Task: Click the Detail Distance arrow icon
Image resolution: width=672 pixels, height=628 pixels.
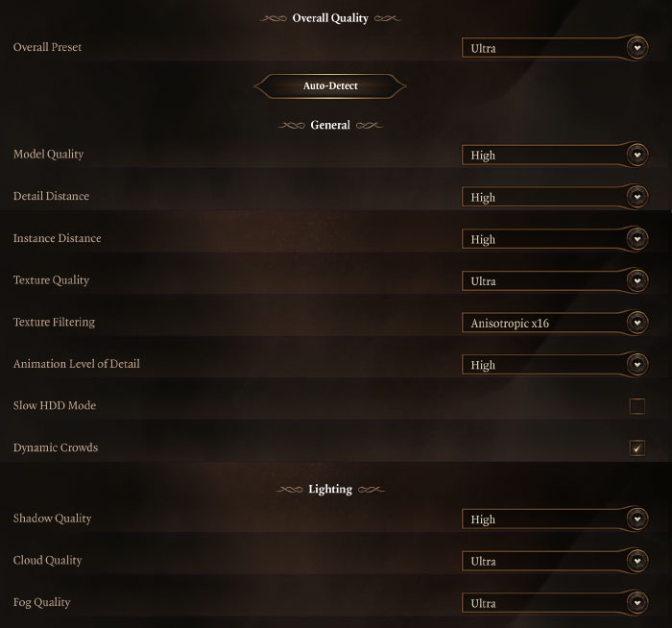Action: [x=636, y=197]
